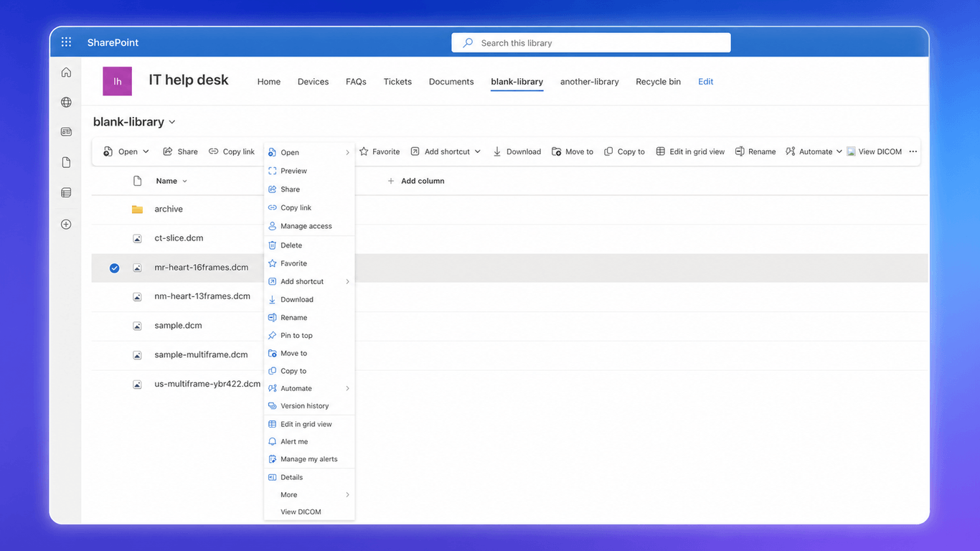Click Copy link in the command bar
This screenshot has width=980, height=551.
click(x=232, y=151)
